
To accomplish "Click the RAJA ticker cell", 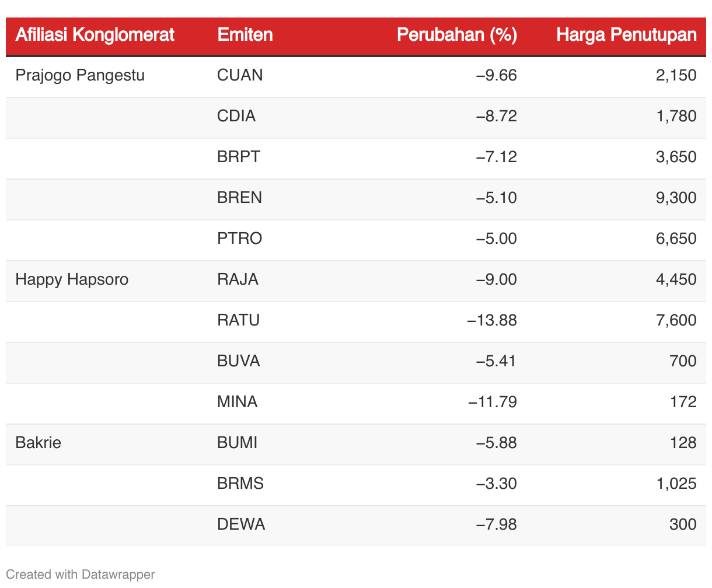I will [238, 279].
